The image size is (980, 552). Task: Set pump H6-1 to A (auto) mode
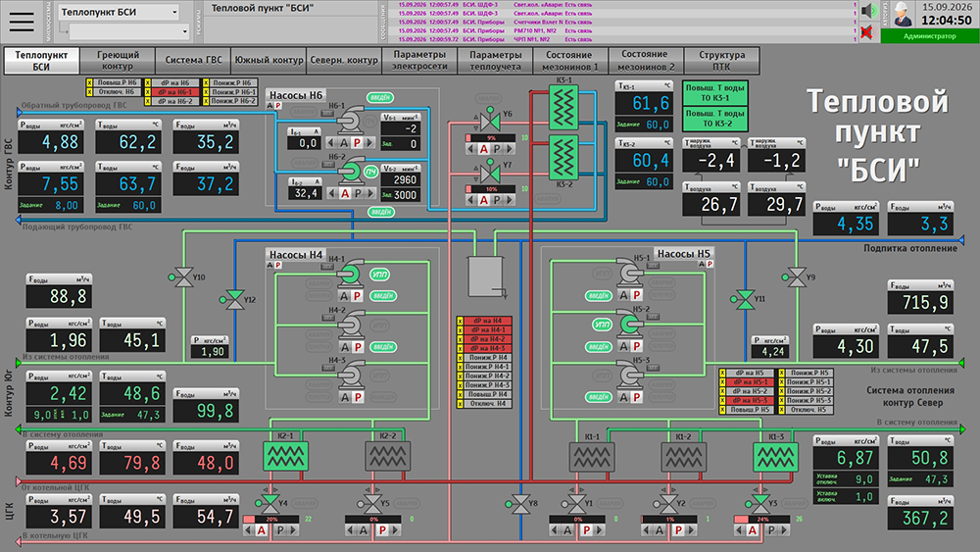coord(344,143)
